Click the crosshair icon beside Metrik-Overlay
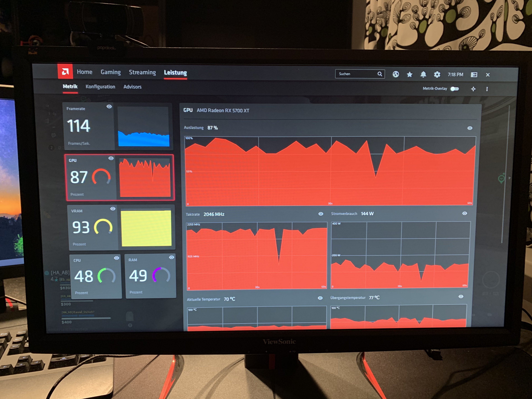This screenshot has height=399, width=532. (x=473, y=89)
